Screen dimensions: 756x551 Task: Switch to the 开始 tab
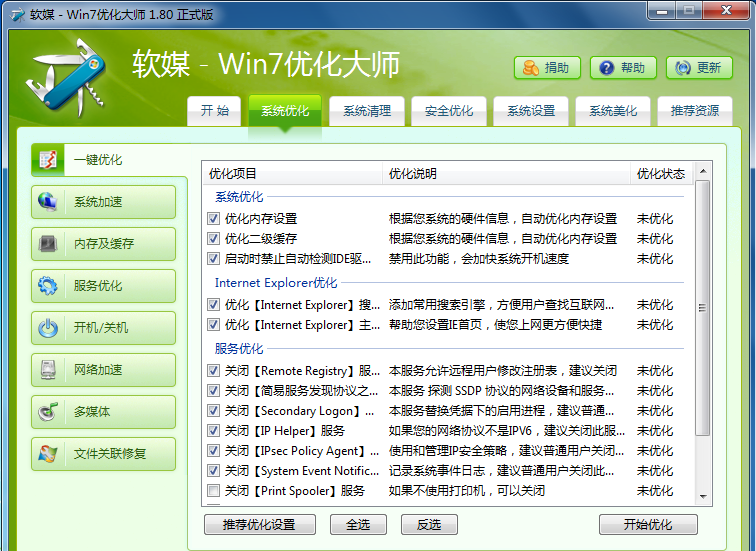[x=214, y=111]
